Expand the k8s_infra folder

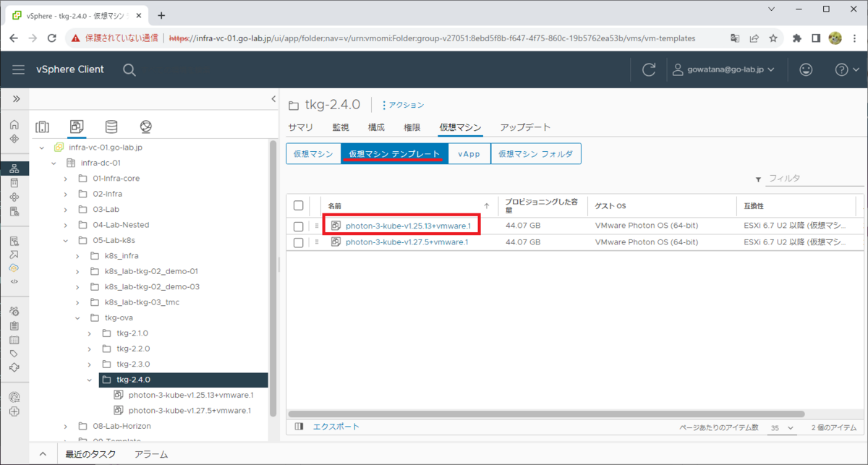point(77,255)
